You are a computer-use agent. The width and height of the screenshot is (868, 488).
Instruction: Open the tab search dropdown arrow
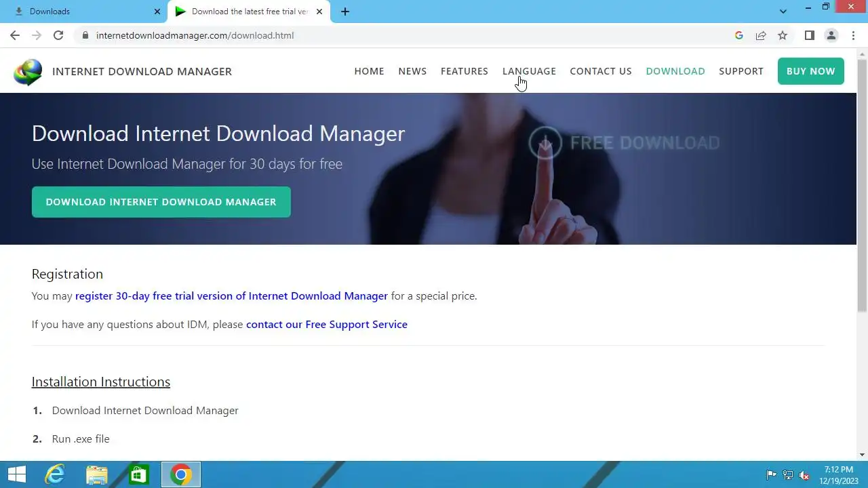(x=783, y=12)
